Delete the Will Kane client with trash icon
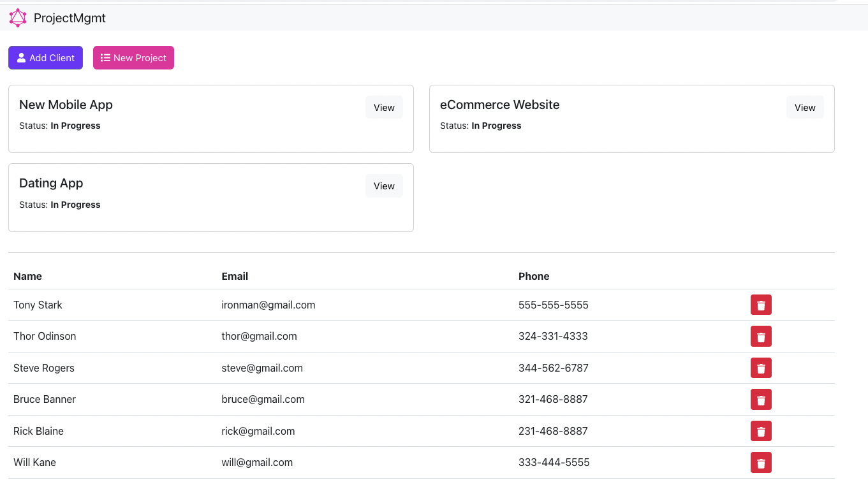Viewport: 868px width, 494px height. [760, 462]
